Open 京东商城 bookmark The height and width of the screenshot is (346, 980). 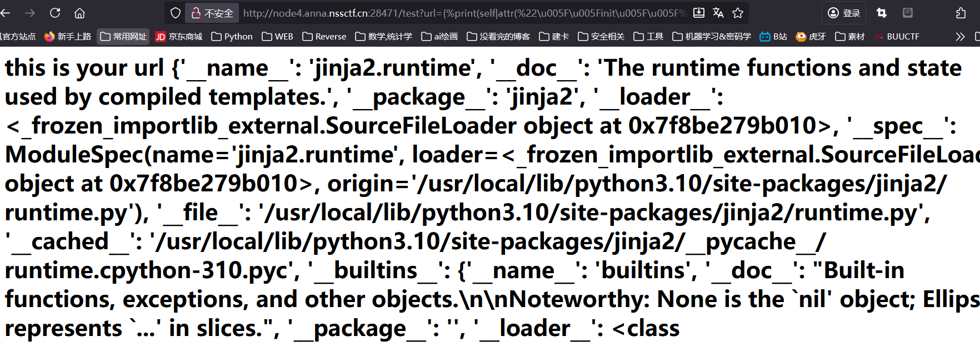[x=179, y=36]
